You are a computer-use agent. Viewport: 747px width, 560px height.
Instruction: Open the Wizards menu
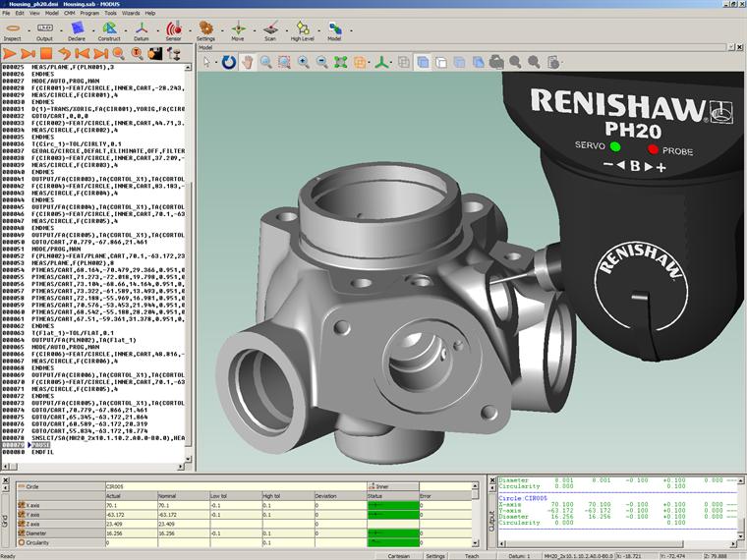tap(131, 14)
